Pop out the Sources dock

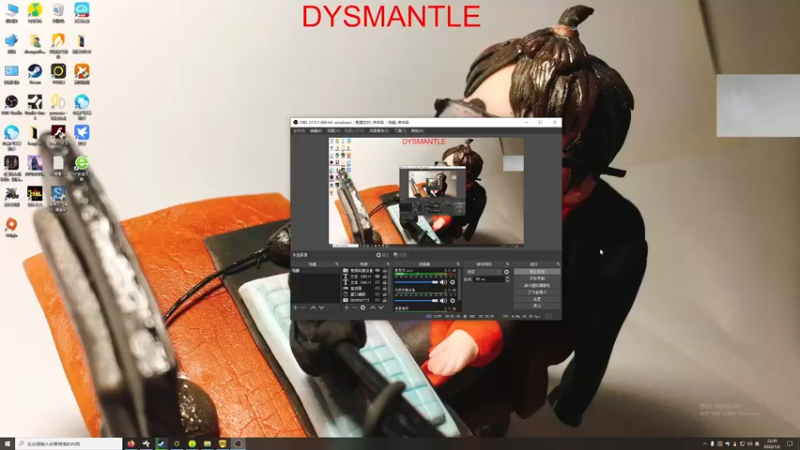(388, 264)
